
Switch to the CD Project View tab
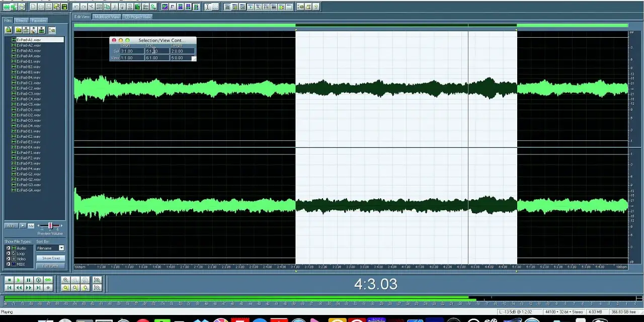pyautogui.click(x=137, y=17)
